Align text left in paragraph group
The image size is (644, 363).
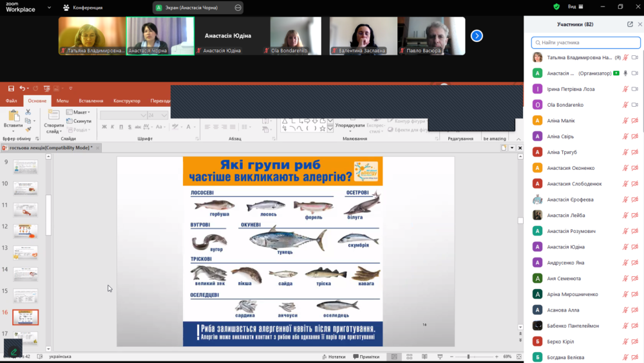coord(207,127)
